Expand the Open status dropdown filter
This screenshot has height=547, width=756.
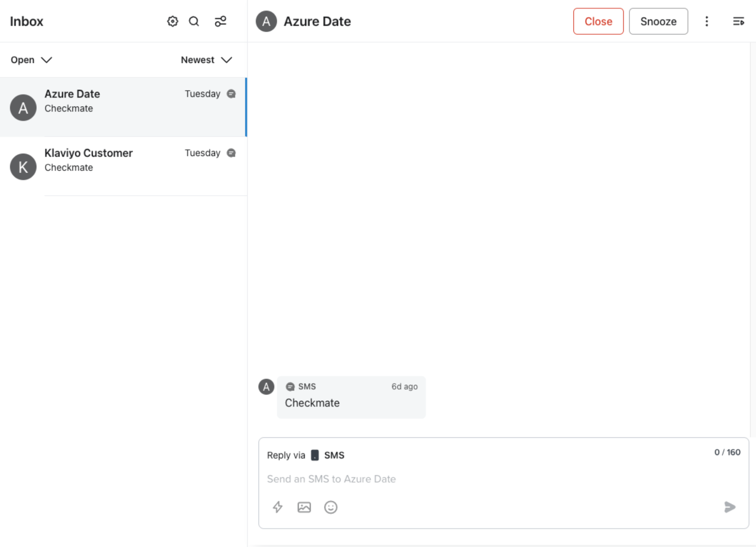pyautogui.click(x=31, y=59)
